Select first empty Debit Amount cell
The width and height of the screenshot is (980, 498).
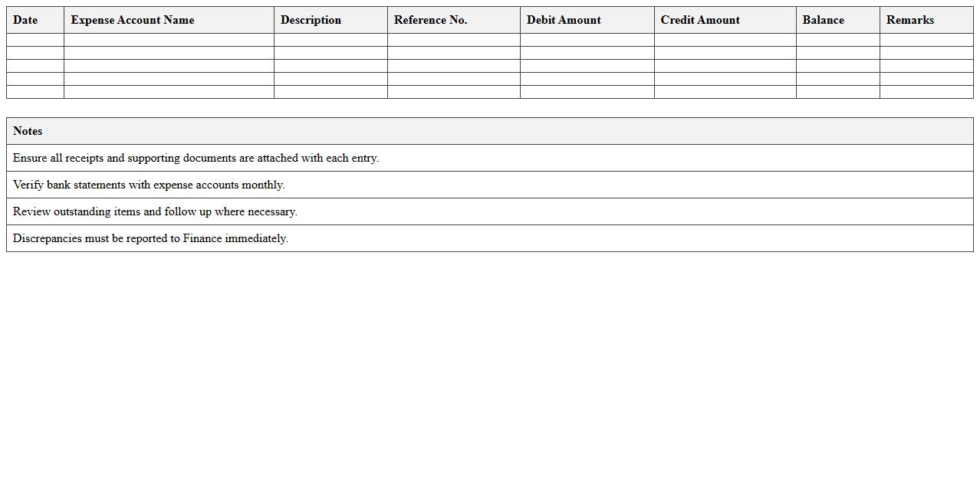[587, 40]
